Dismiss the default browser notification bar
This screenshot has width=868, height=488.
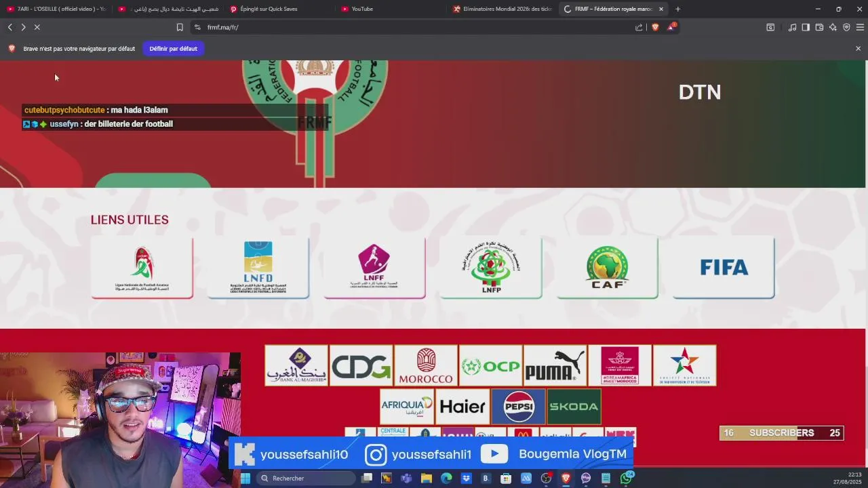pyautogui.click(x=858, y=49)
